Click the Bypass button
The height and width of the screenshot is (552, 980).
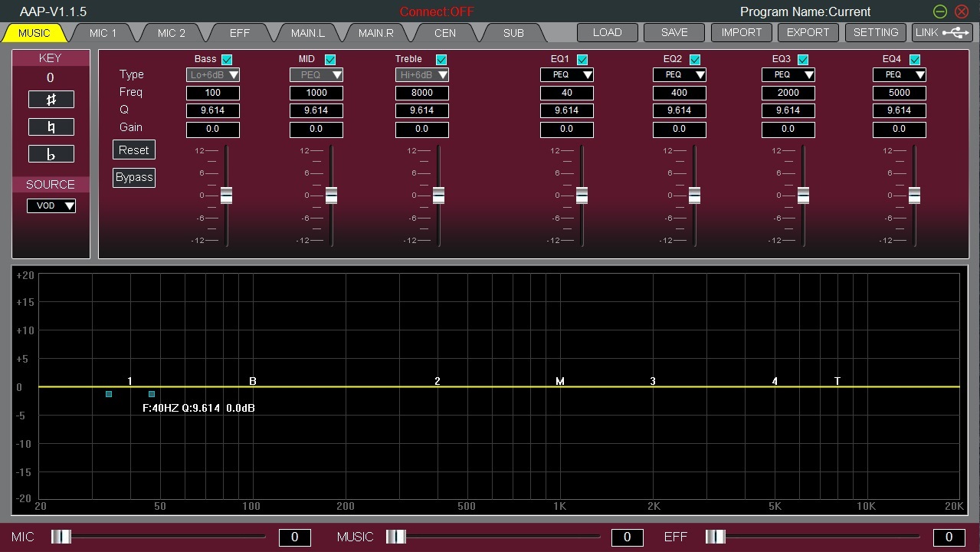pyautogui.click(x=134, y=177)
